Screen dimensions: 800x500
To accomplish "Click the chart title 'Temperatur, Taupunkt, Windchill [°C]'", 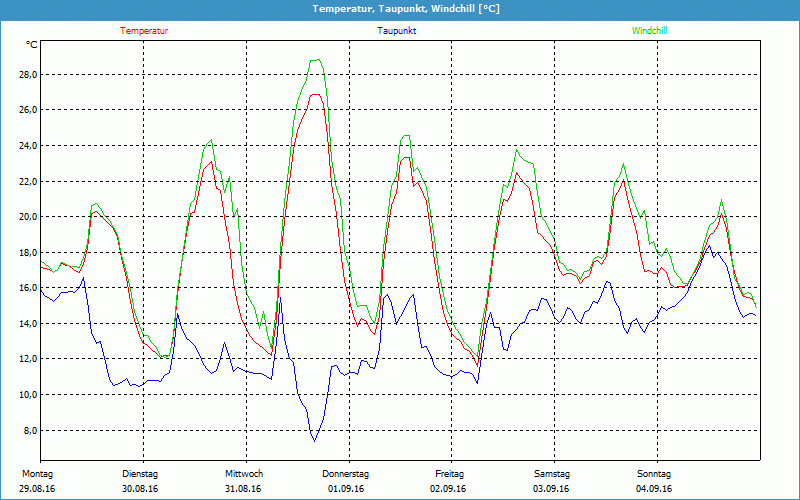I will point(406,9).
